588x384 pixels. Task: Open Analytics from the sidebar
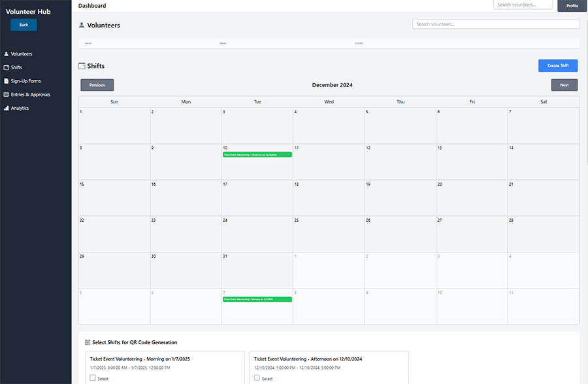(x=16, y=108)
